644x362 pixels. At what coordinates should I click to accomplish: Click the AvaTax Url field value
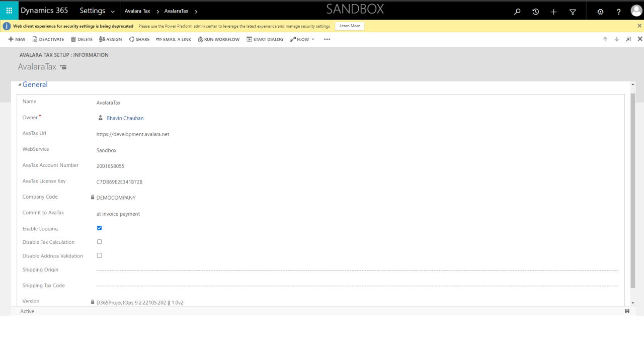133,134
